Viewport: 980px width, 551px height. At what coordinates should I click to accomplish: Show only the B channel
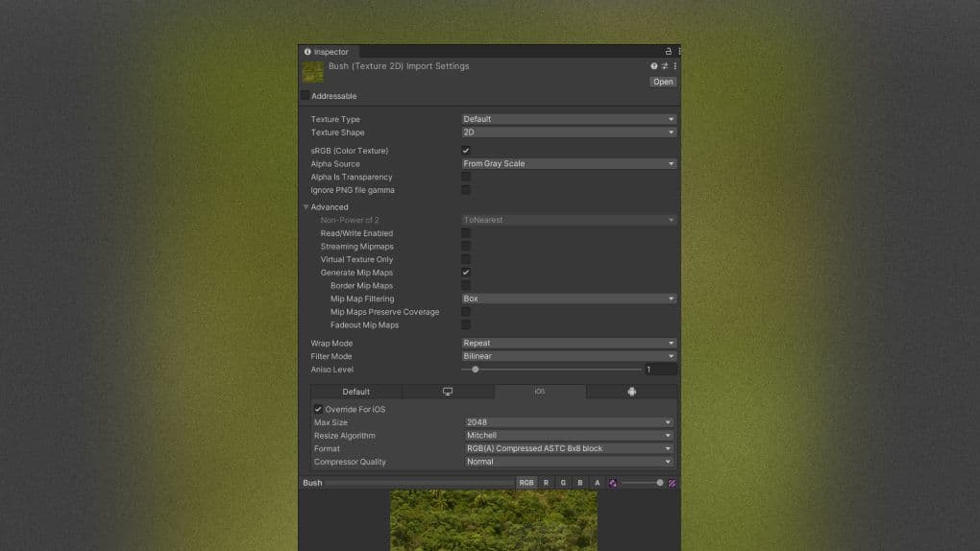(x=580, y=483)
